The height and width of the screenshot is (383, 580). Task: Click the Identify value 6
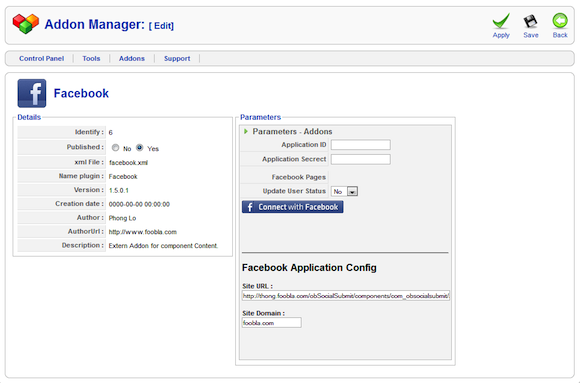point(111,132)
